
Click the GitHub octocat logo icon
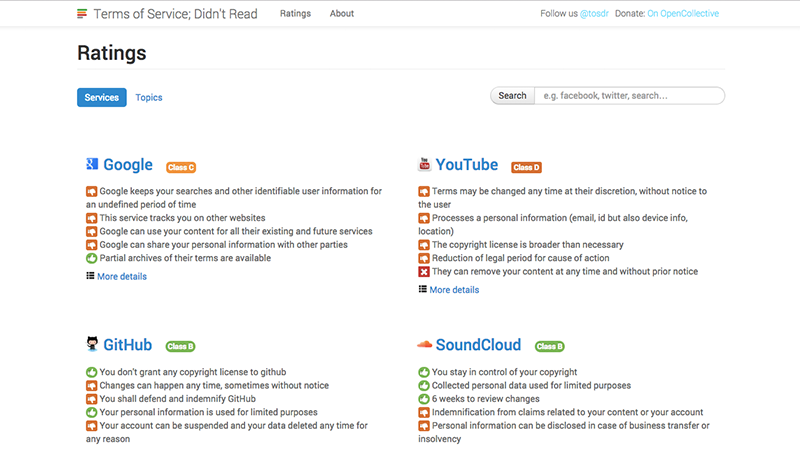coord(91,345)
